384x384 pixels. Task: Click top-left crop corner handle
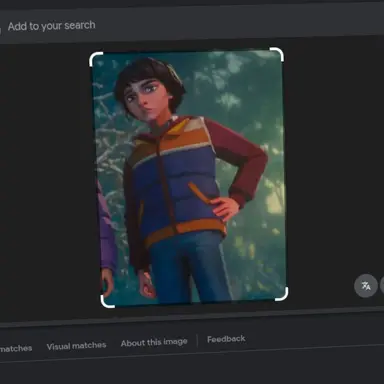(96, 58)
